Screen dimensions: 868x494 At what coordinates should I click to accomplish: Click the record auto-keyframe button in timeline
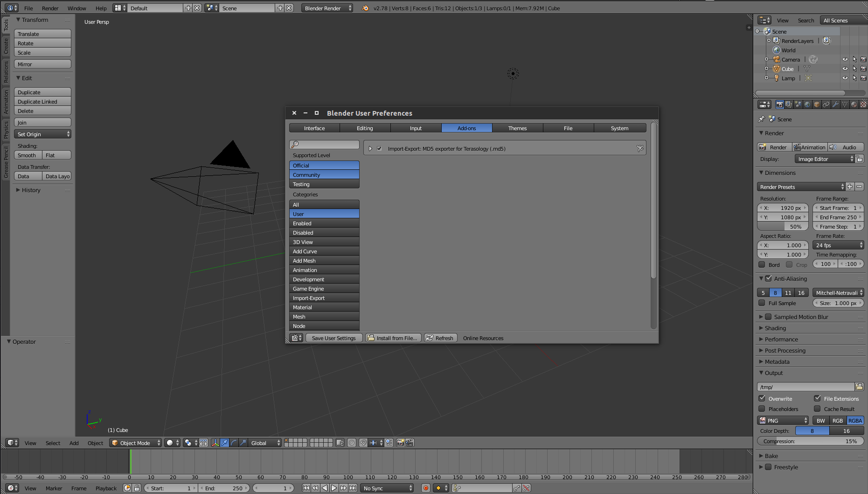pos(425,488)
